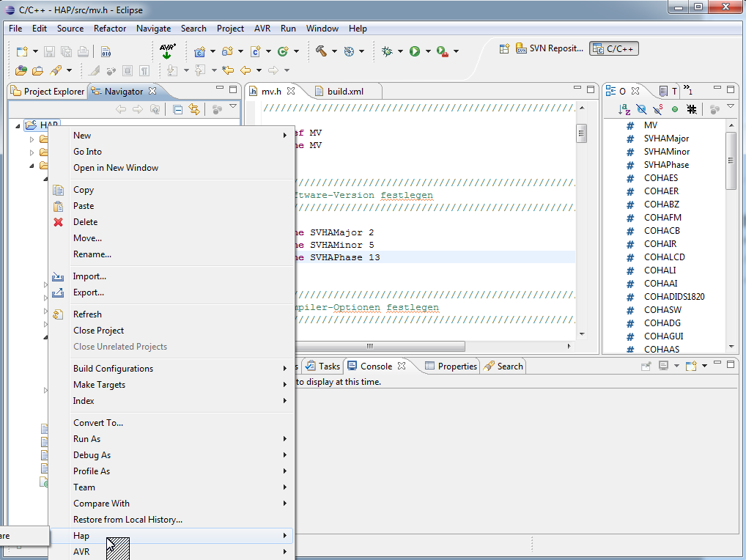Toggle Hide Fields filter in Outline
The height and width of the screenshot is (560, 746).
641,110
